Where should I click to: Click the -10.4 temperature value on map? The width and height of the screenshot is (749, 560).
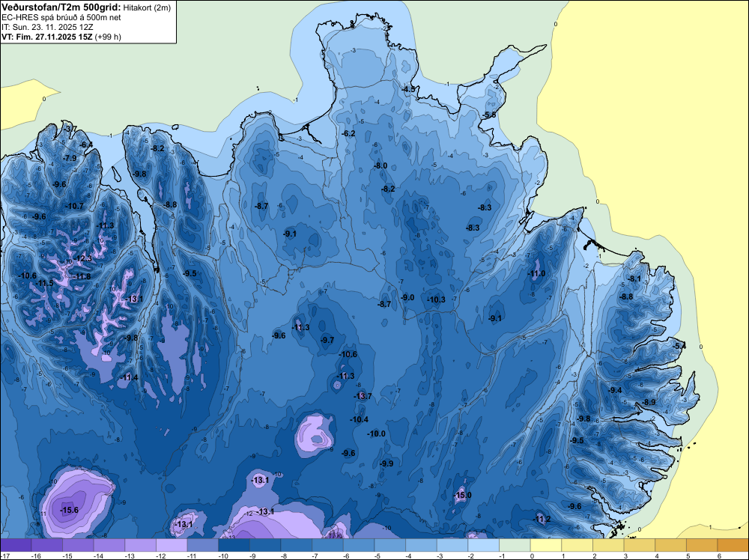(x=360, y=420)
